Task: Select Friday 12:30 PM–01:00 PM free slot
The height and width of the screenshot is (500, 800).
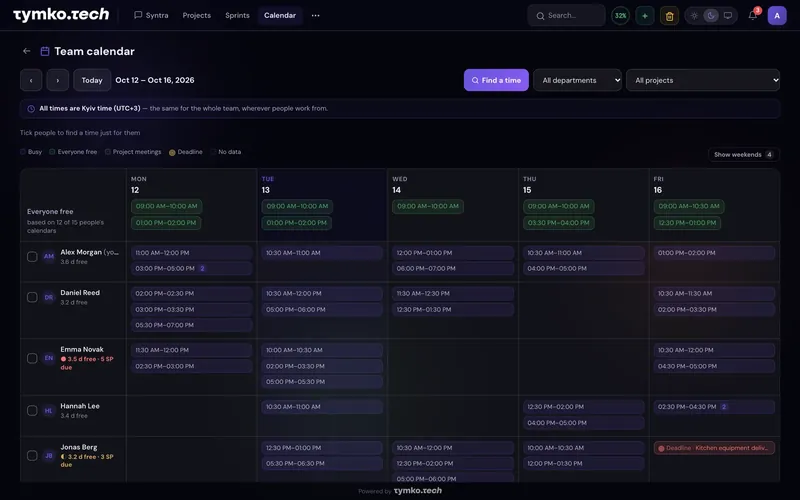Action: tap(687, 222)
